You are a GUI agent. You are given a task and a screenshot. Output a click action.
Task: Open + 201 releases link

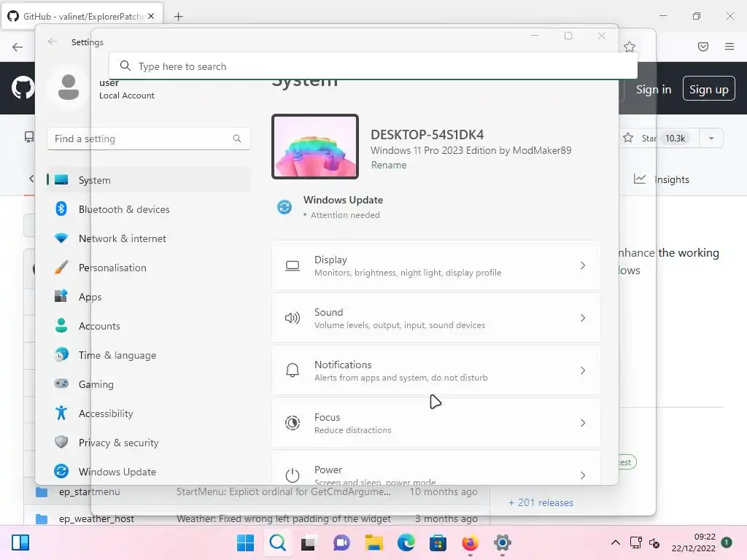[x=541, y=502]
